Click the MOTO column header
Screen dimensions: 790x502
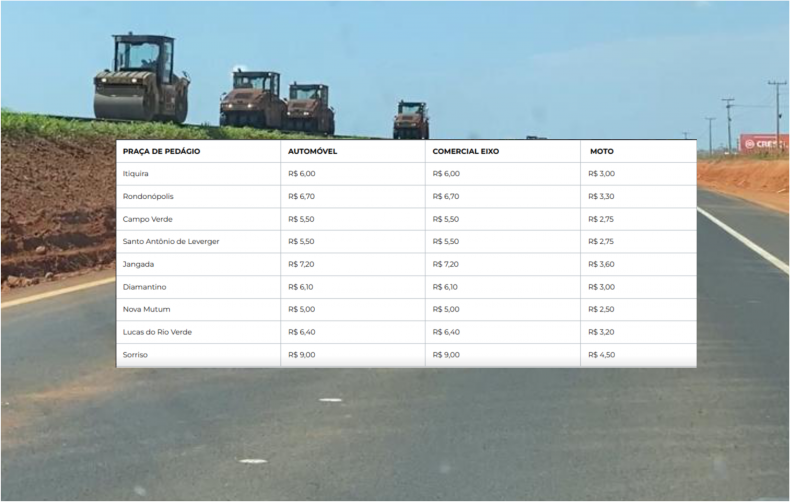click(x=601, y=151)
